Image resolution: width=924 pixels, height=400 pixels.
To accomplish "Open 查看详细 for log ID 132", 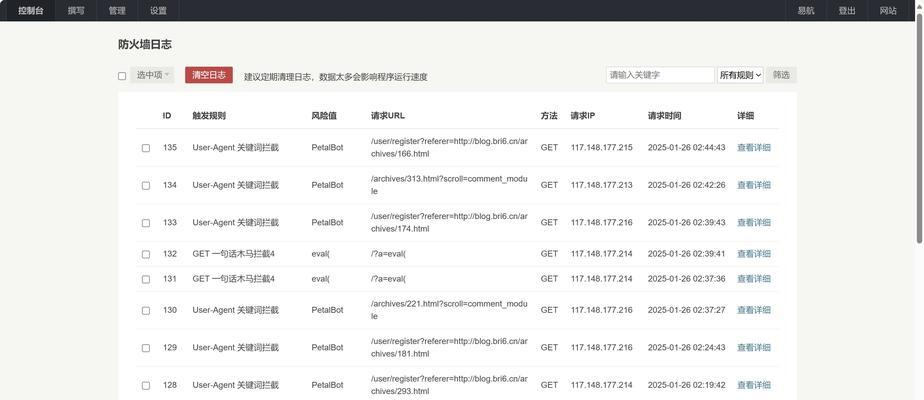I will [x=754, y=254].
